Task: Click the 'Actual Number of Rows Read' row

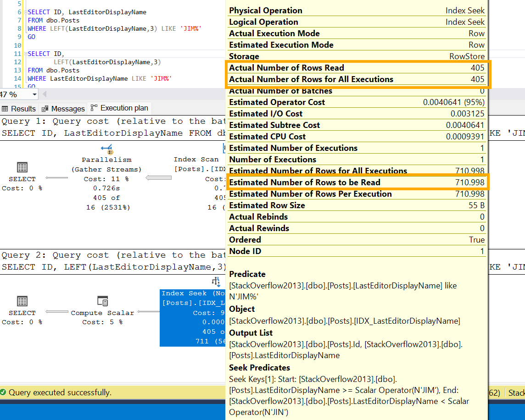Action: point(357,67)
